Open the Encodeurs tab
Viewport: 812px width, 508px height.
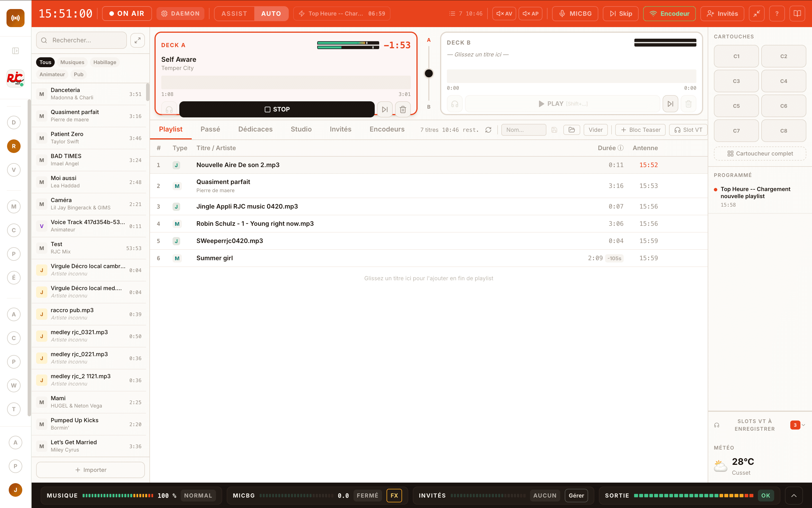(x=387, y=129)
